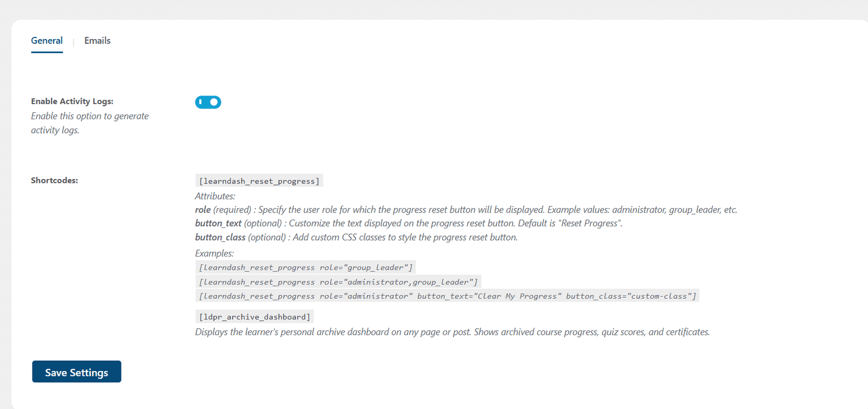Toggle the Enable Activity Logs switch
This screenshot has width=868, height=409.
coord(208,102)
